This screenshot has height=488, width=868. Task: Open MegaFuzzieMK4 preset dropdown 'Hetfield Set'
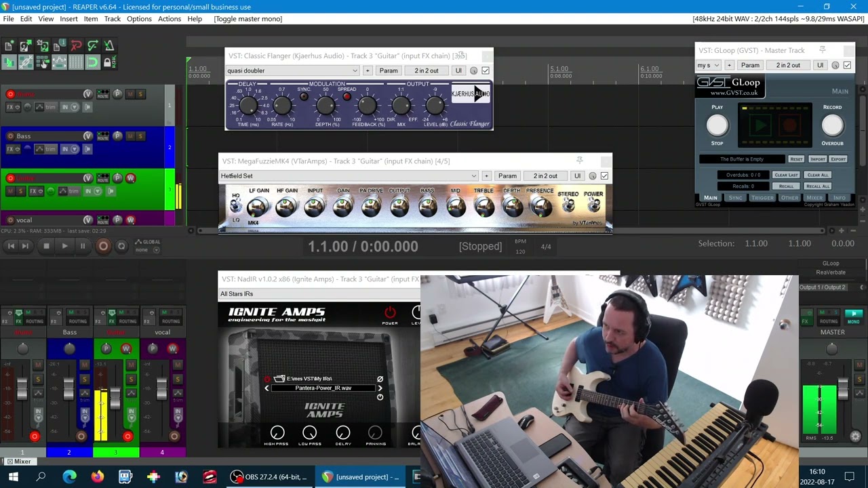(x=349, y=176)
